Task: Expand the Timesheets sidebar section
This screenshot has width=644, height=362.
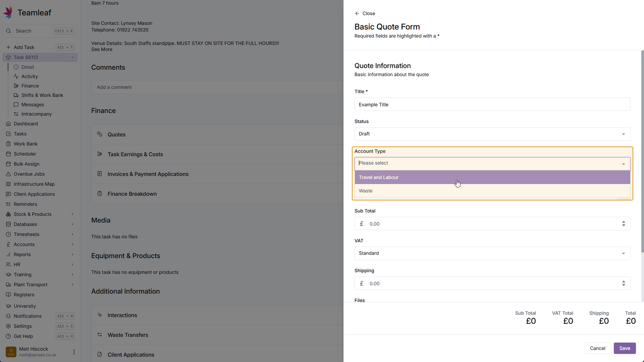Action: [x=72, y=234]
